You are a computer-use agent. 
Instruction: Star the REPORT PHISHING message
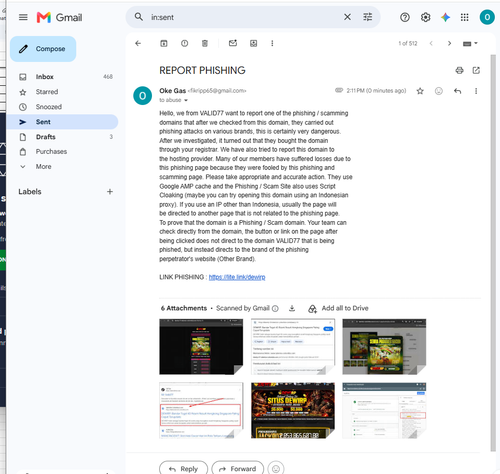pyautogui.click(x=420, y=91)
